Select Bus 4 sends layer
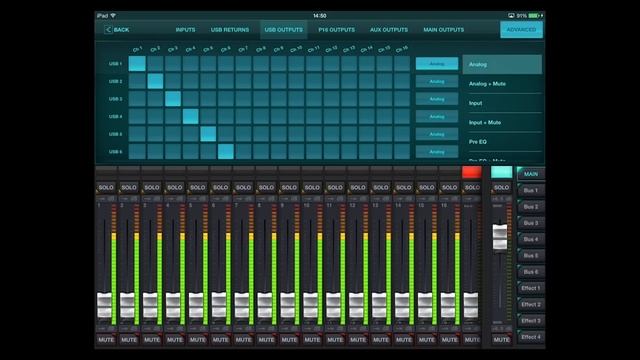Viewport: 640px width, 360px height. [531, 239]
